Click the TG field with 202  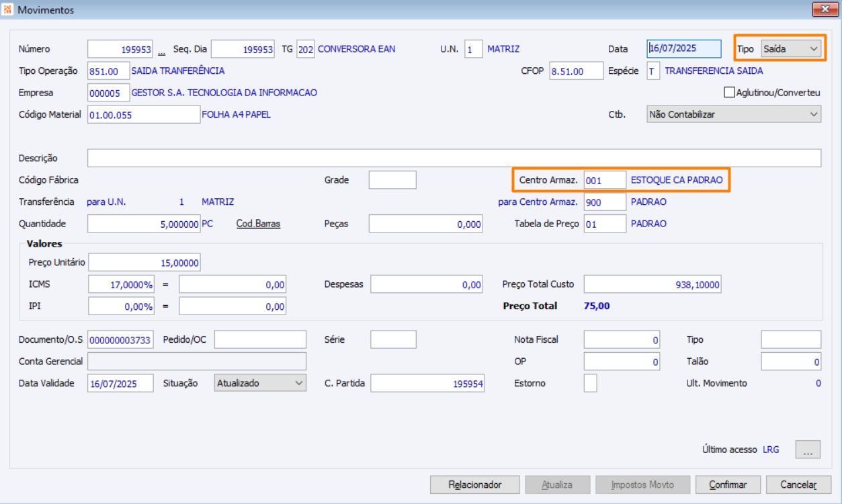[x=306, y=49]
